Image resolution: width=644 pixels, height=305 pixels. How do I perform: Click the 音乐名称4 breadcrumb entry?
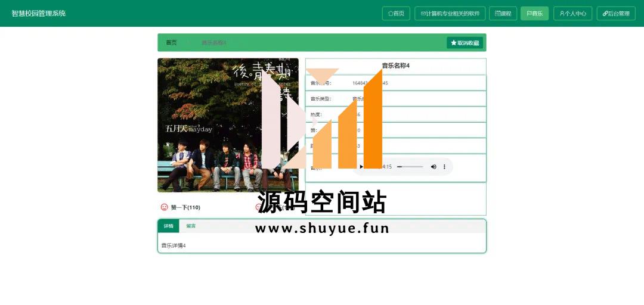tap(213, 43)
